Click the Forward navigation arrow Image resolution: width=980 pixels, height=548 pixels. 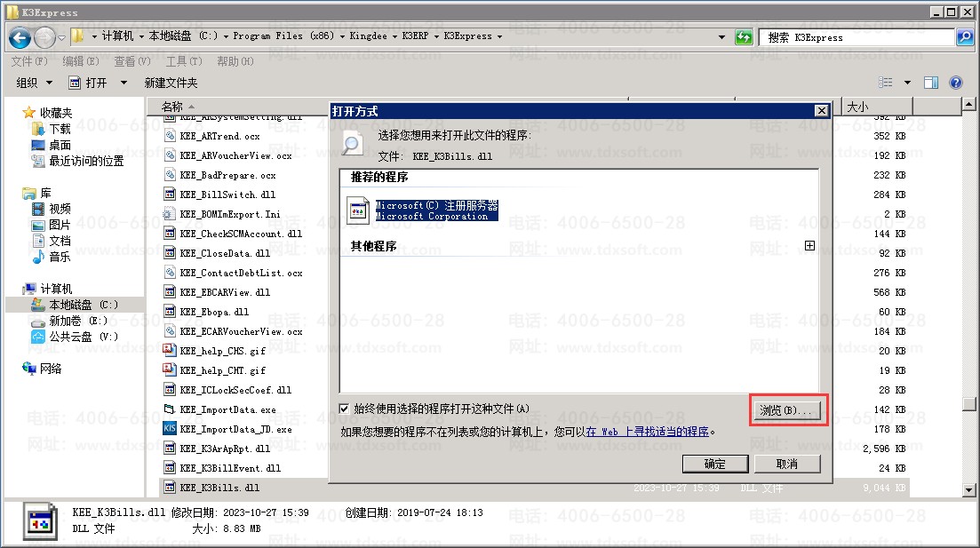[44, 37]
